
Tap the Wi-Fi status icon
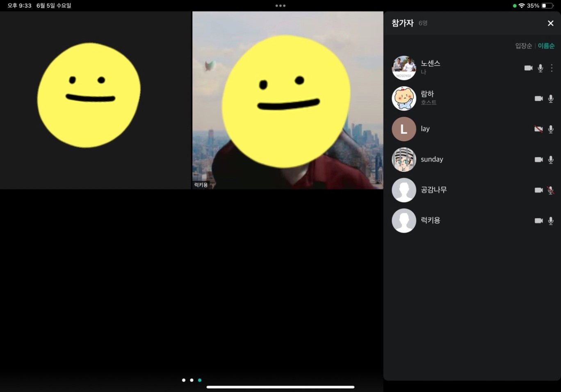[x=522, y=6]
